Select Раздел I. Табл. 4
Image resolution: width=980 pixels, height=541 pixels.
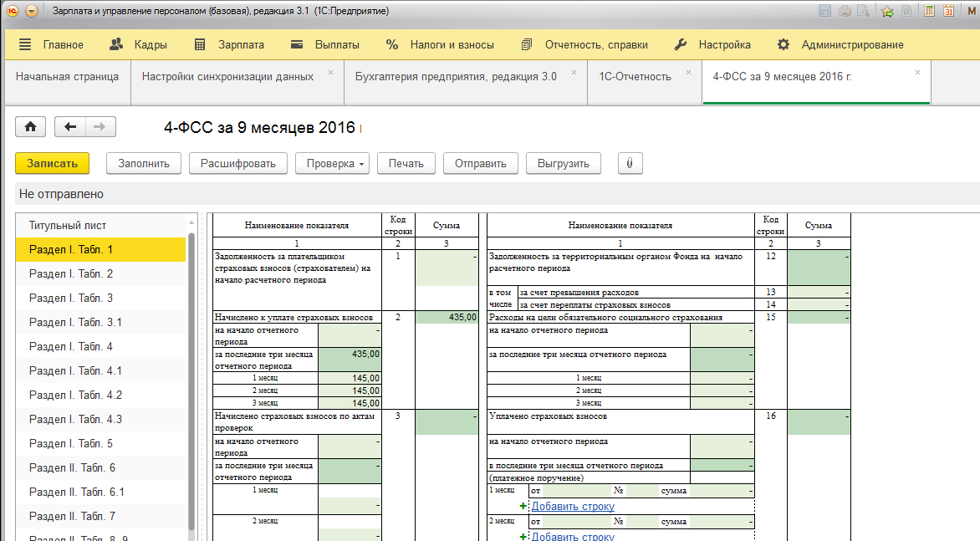[x=100, y=347]
